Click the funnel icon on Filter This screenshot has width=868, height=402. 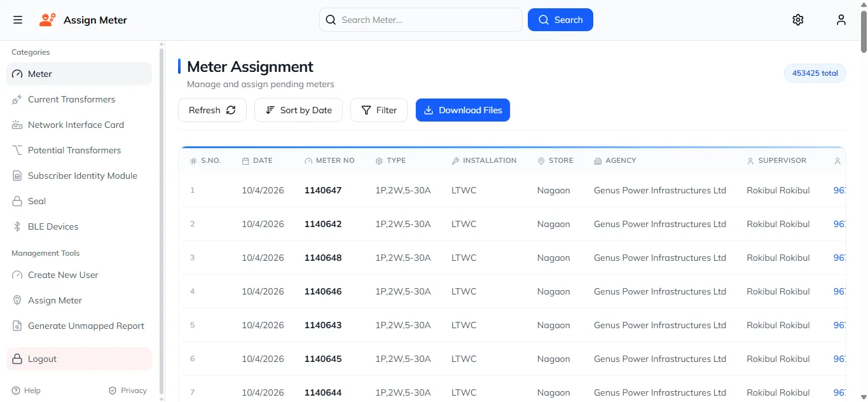pos(366,110)
